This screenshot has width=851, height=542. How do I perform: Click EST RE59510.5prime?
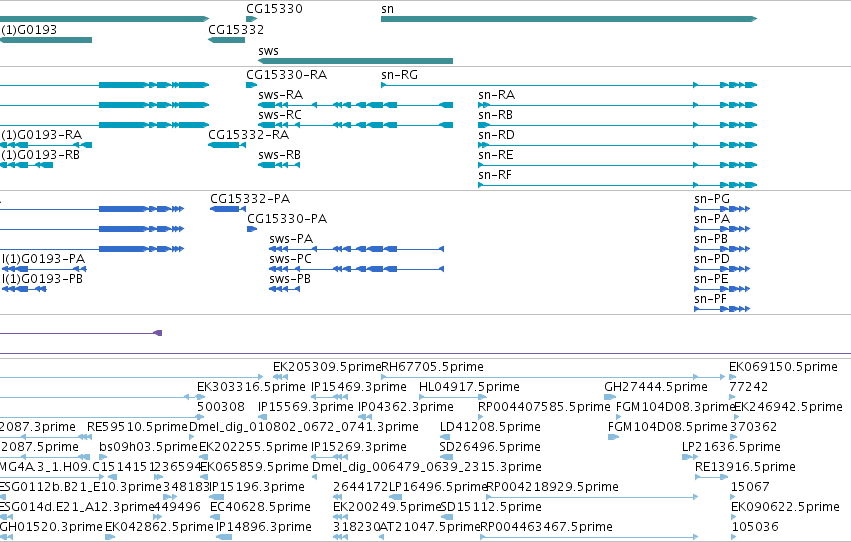(x=137, y=428)
